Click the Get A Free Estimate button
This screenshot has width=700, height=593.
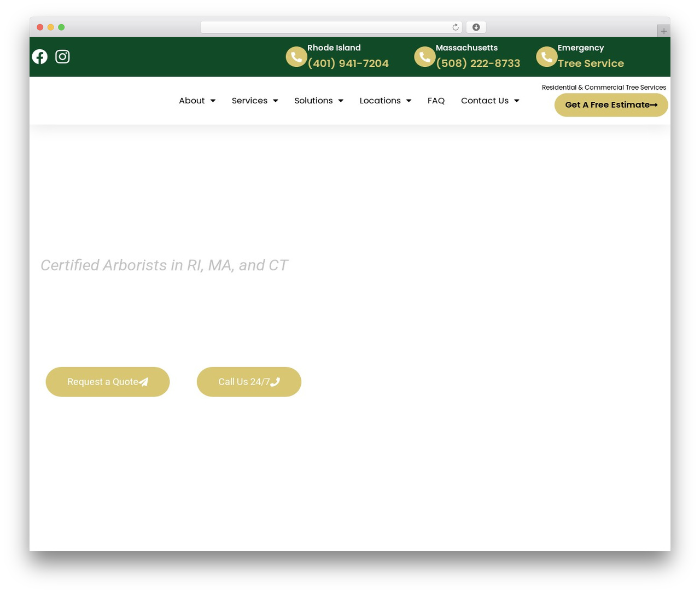pos(611,105)
